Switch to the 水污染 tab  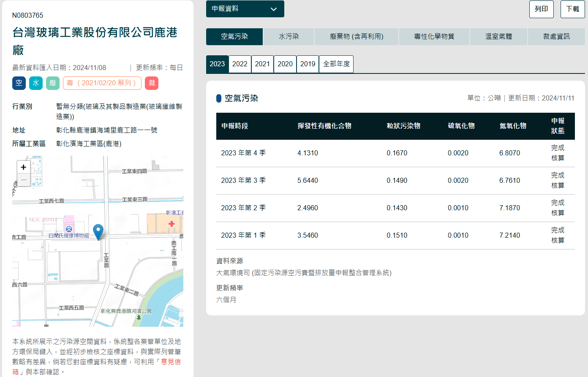point(289,37)
